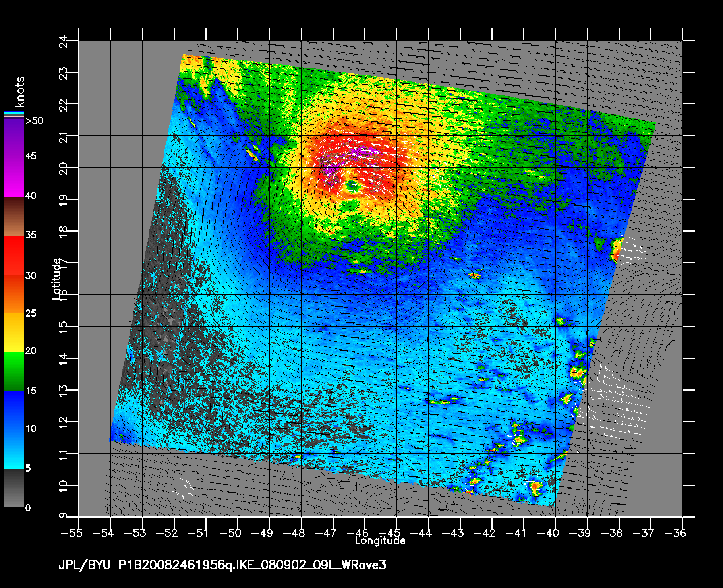The image size is (723, 588).
Task: Click the gray band of the colorbar
Action: (14, 488)
